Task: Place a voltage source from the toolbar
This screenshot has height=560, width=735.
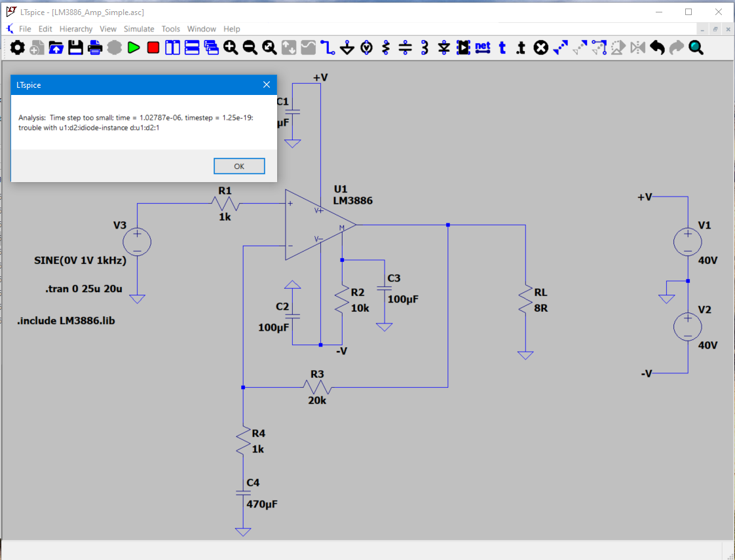Action: 367,47
